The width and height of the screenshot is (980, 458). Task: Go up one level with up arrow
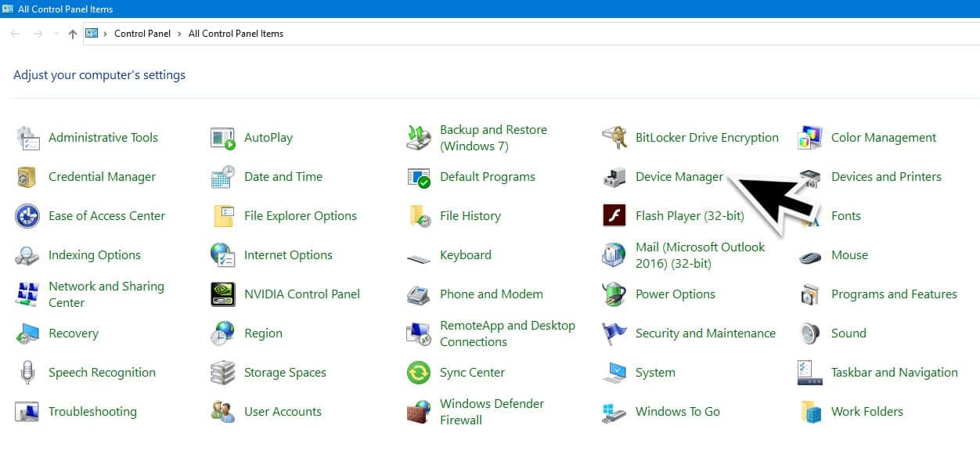pyautogui.click(x=73, y=34)
